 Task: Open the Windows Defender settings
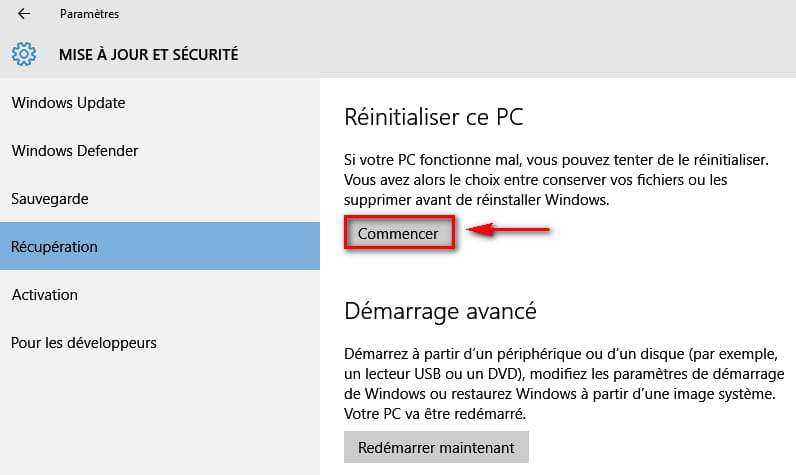click(x=75, y=151)
